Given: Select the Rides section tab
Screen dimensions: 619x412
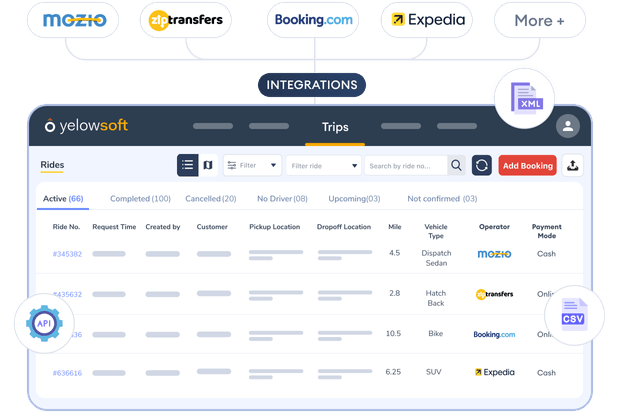Looking at the screenshot, I should click(x=52, y=165).
